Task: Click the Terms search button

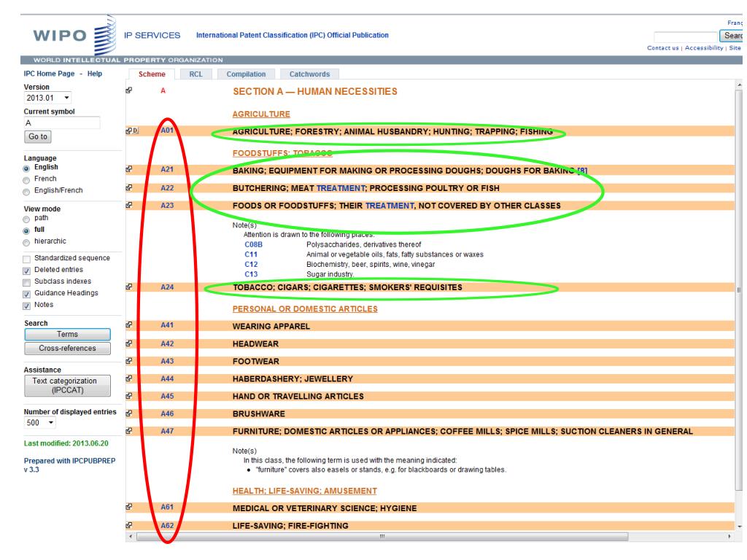Action: click(x=67, y=334)
